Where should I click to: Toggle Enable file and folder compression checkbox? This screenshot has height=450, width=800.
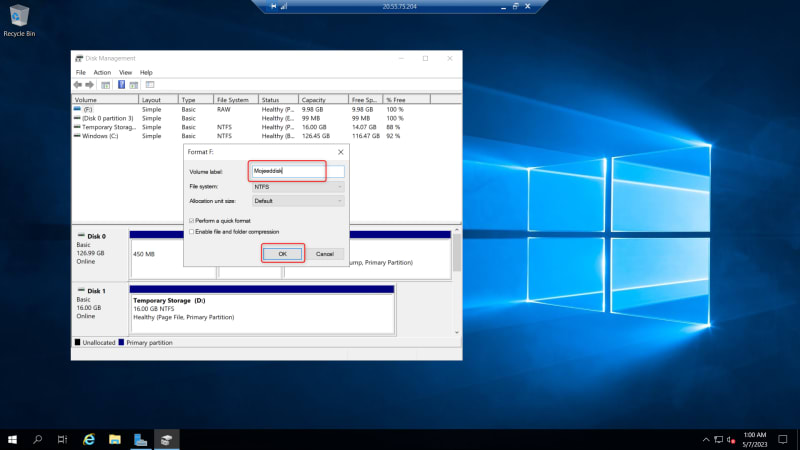(x=192, y=232)
